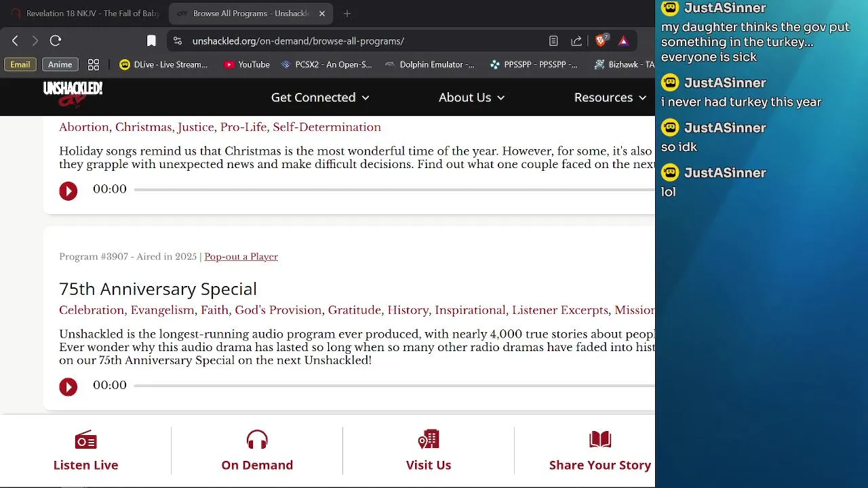Open site information icon beside the URL
Image resolution: width=868 pixels, height=488 pixels.
click(178, 41)
